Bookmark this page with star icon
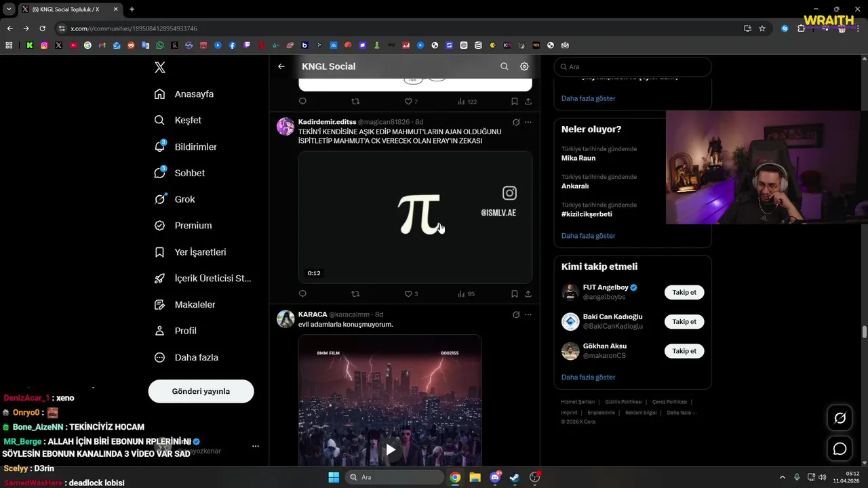Image resolution: width=868 pixels, height=488 pixels. 762,28
